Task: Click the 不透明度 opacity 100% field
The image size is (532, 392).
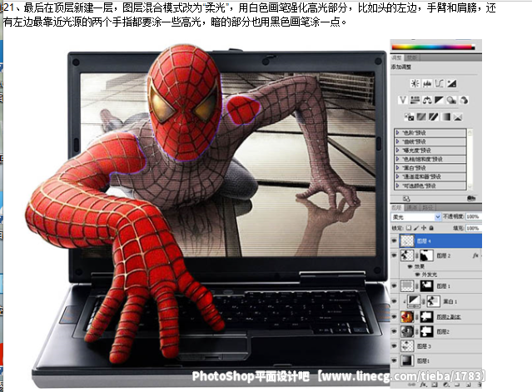Action: [474, 216]
